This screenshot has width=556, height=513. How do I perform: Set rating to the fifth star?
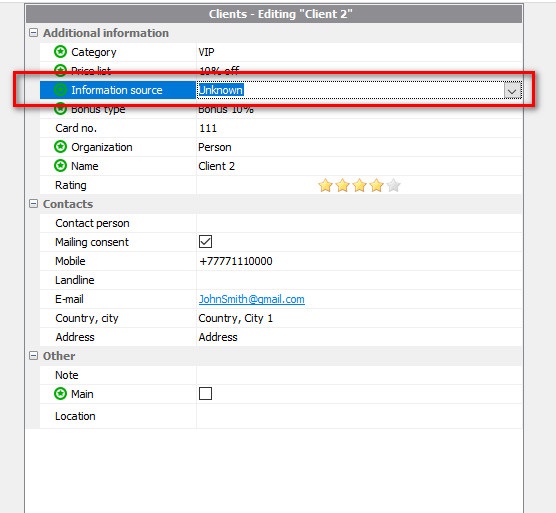[394, 185]
